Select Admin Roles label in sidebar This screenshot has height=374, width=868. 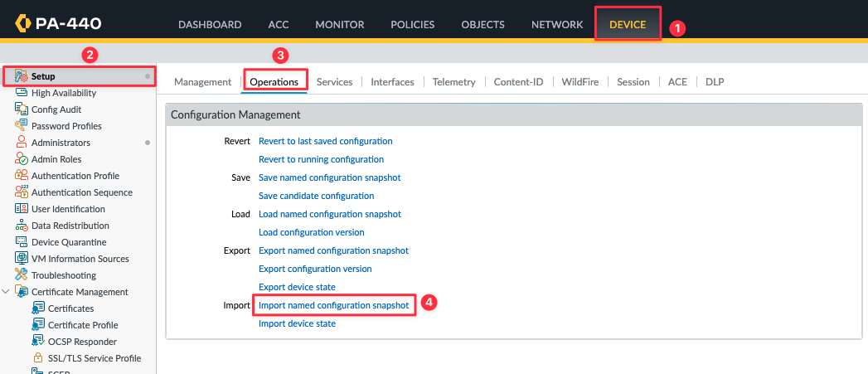pos(56,159)
